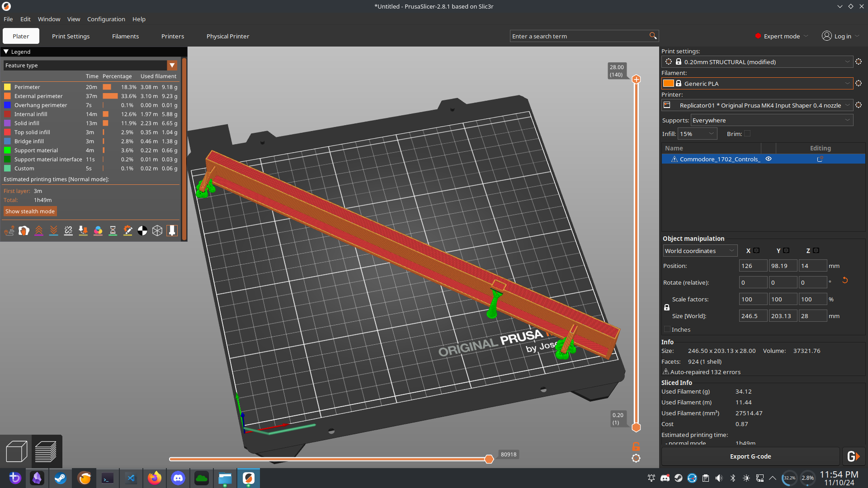
Task: Open the Supports dropdown set to Everywhere
Action: (771, 120)
